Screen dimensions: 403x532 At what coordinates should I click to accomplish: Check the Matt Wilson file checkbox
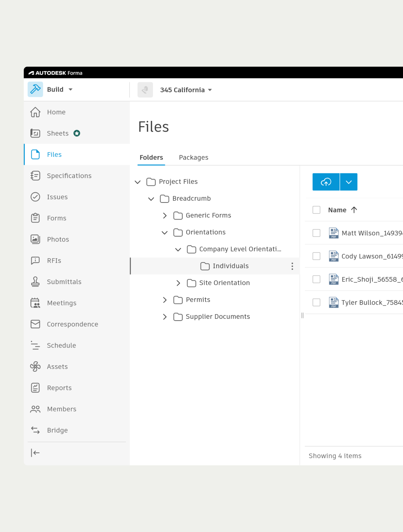316,233
